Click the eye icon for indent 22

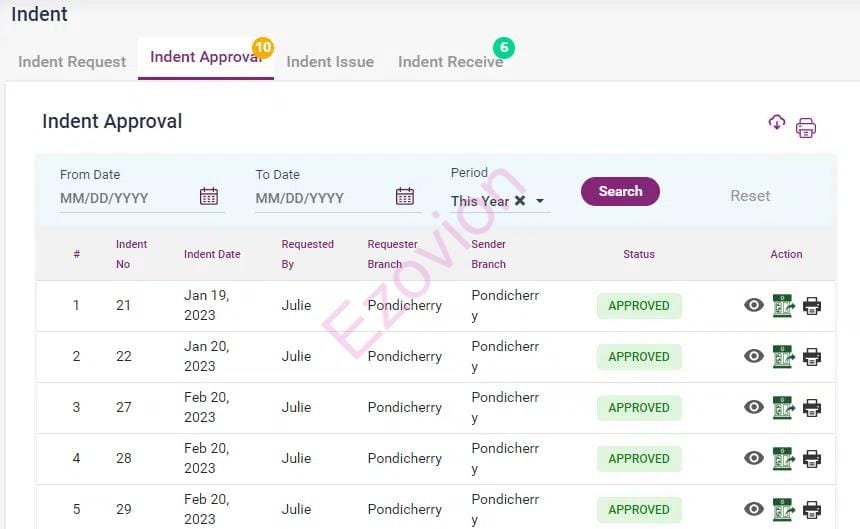pyautogui.click(x=754, y=356)
